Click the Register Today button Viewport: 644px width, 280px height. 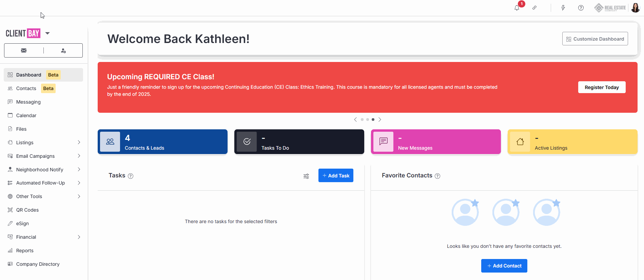click(602, 87)
